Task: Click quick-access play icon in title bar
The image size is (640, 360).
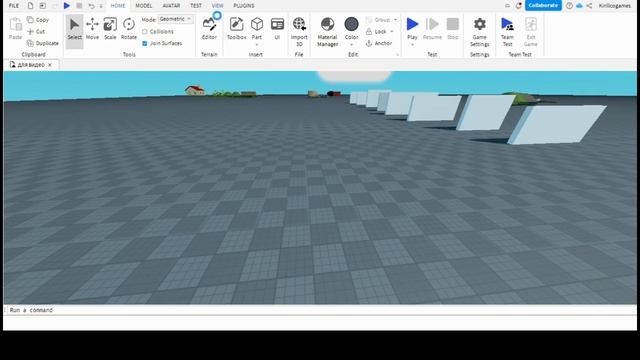Action: (67, 6)
